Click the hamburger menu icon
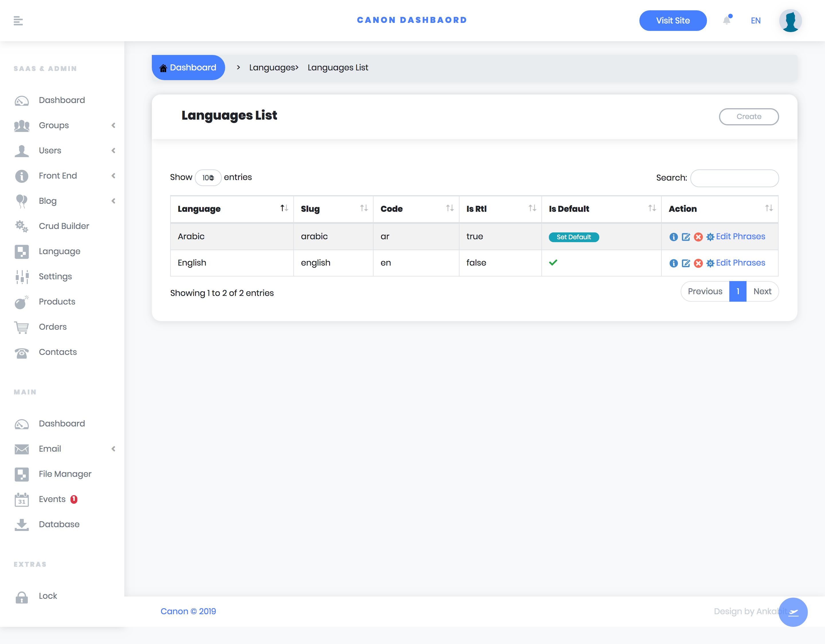 click(x=18, y=21)
